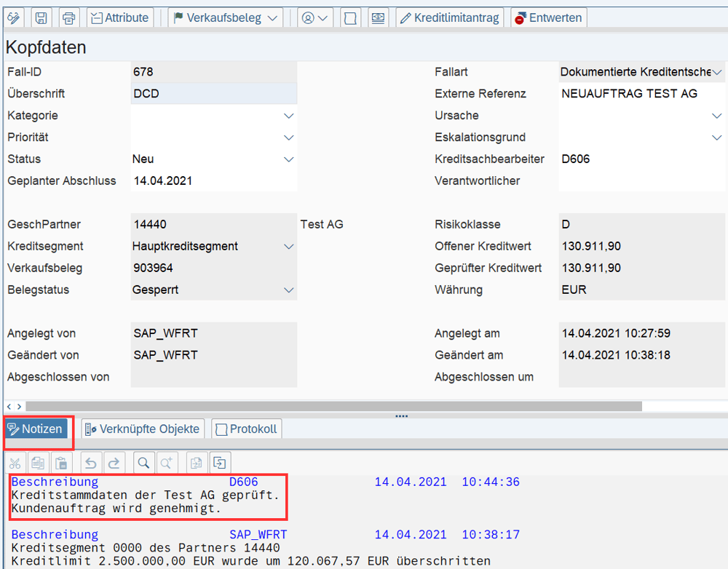Open the Kreditlimitantrag button
This screenshot has width=728, height=569.
[x=449, y=17]
